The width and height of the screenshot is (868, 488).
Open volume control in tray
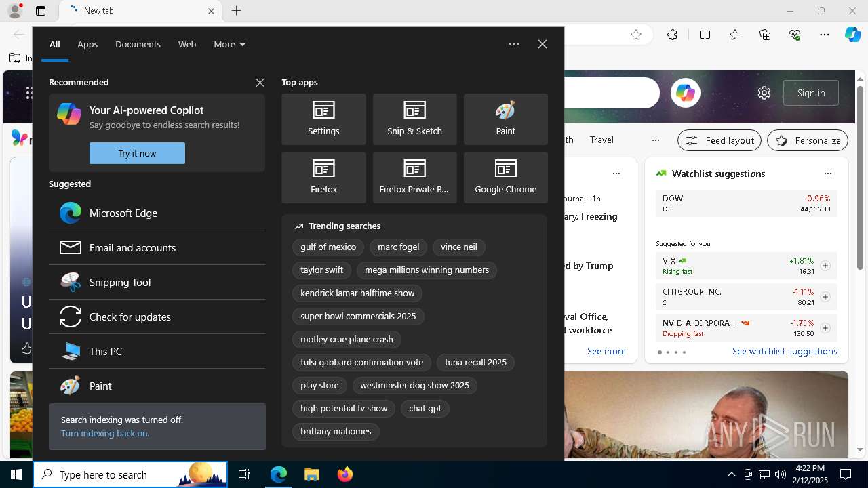780,474
